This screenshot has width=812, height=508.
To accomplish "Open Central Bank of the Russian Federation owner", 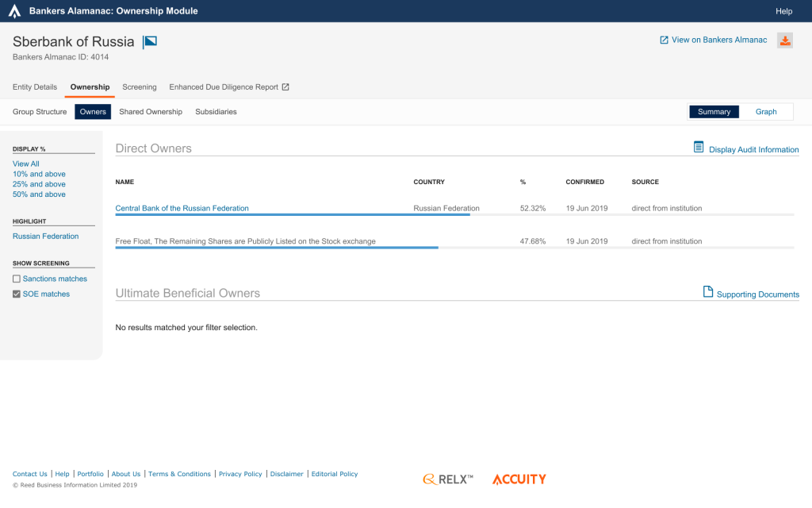I will coord(182,209).
